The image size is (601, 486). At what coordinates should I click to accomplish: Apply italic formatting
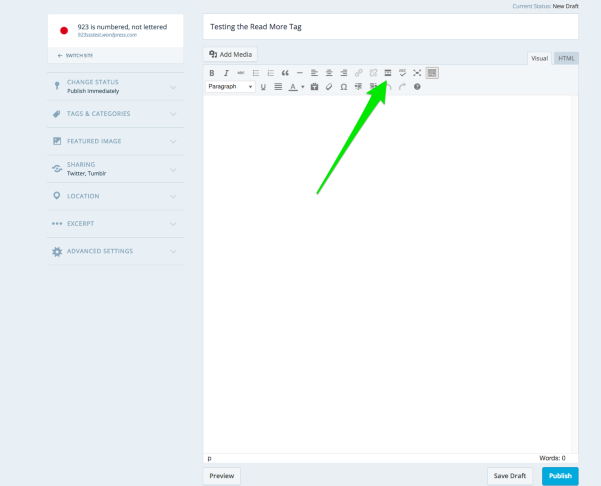tap(226, 73)
